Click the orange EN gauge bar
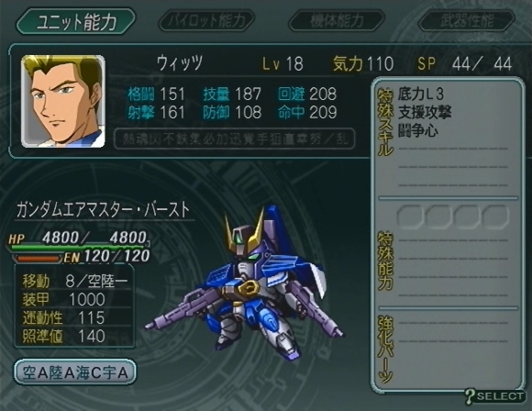 pos(38,259)
